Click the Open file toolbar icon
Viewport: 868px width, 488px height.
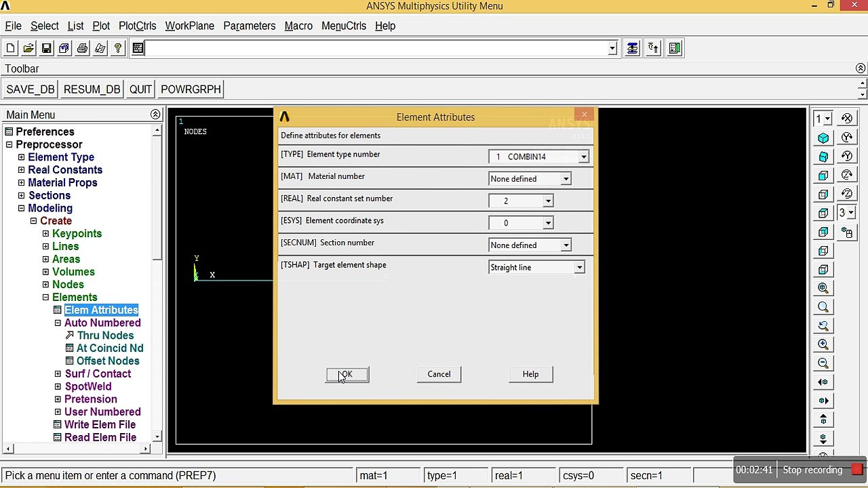tap(28, 48)
